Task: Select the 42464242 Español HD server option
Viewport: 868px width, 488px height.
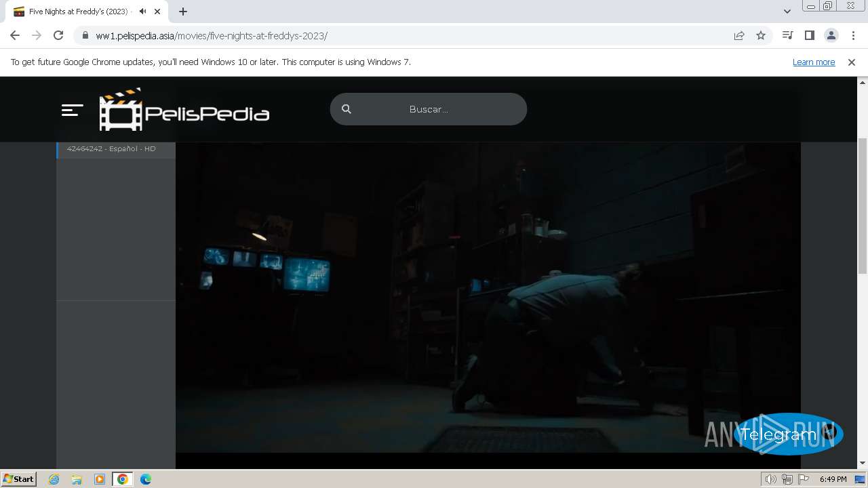Action: (116, 149)
